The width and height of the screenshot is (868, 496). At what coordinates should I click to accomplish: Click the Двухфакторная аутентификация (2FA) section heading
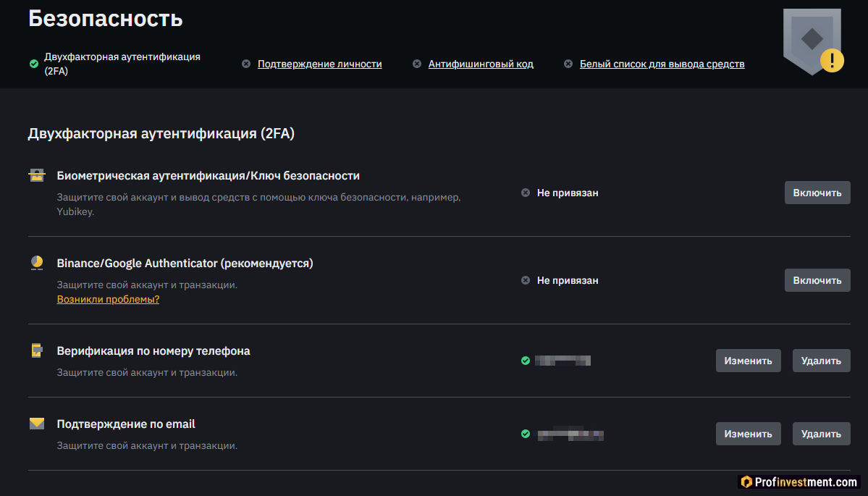click(x=161, y=133)
